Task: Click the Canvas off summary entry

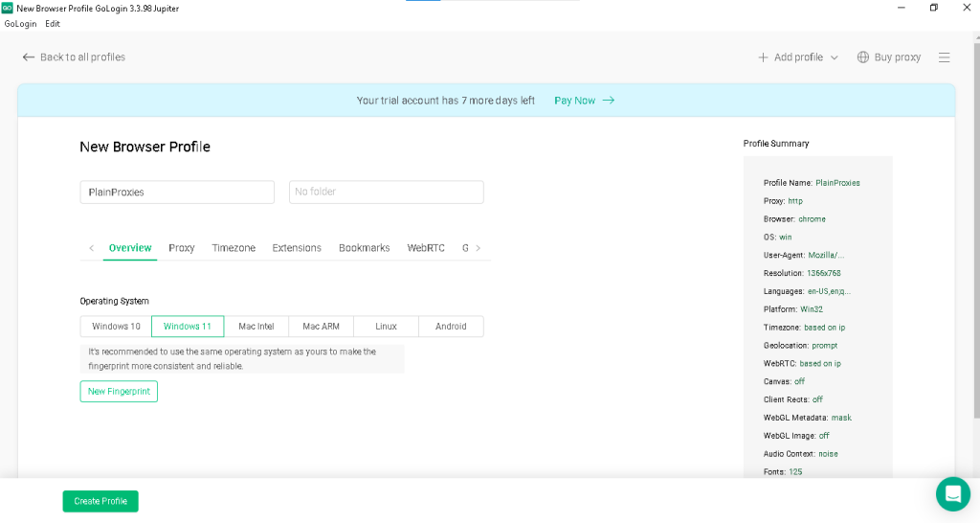Action: (x=784, y=381)
